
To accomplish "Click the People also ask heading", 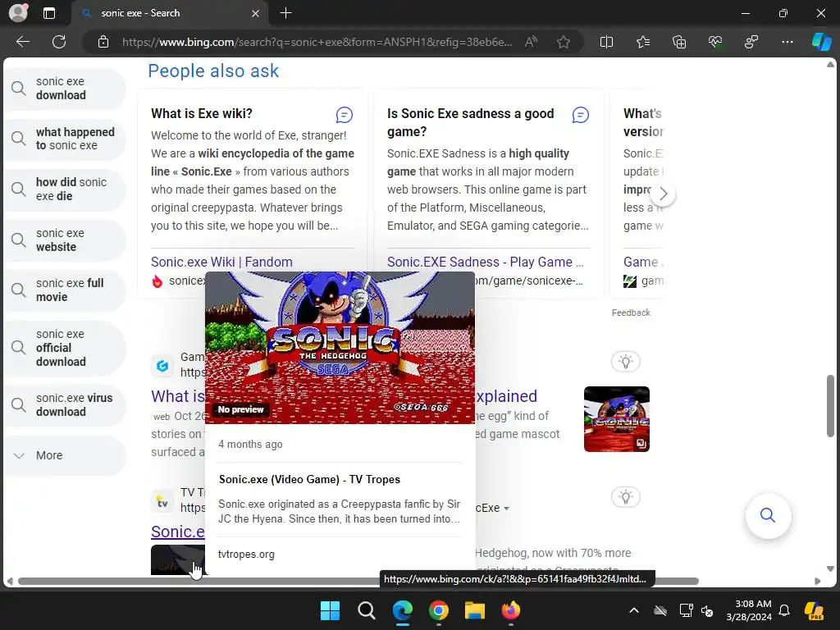I will (x=213, y=71).
